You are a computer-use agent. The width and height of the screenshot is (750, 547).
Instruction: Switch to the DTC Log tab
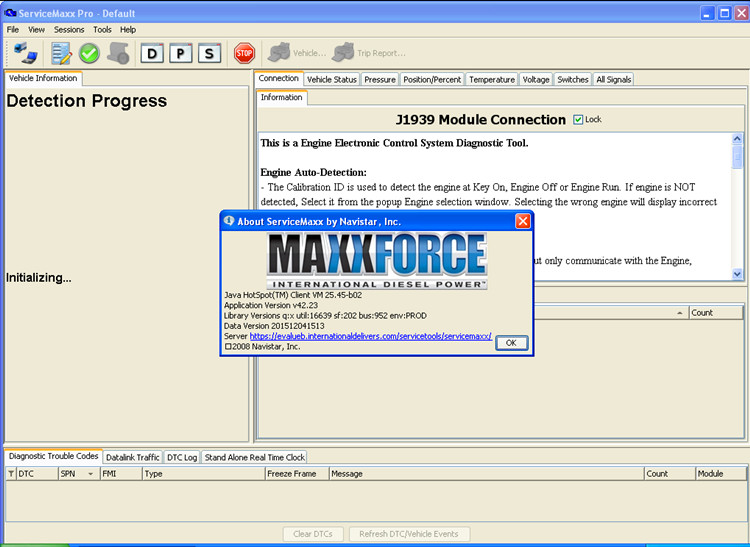point(182,457)
